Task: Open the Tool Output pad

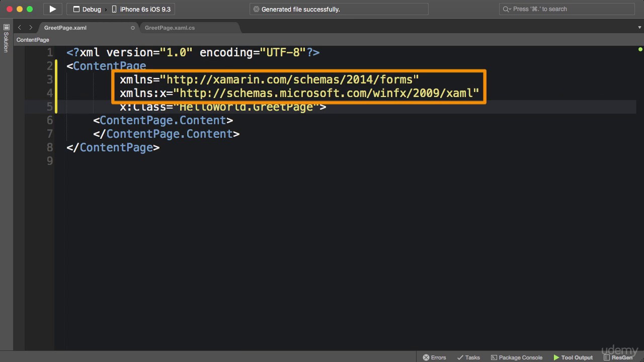Action: coord(573,357)
